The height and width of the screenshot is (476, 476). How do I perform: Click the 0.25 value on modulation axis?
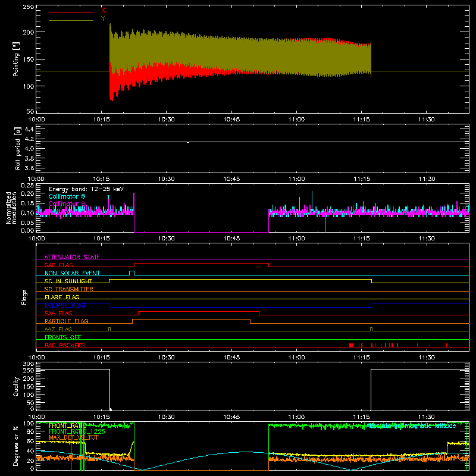click(x=27, y=186)
